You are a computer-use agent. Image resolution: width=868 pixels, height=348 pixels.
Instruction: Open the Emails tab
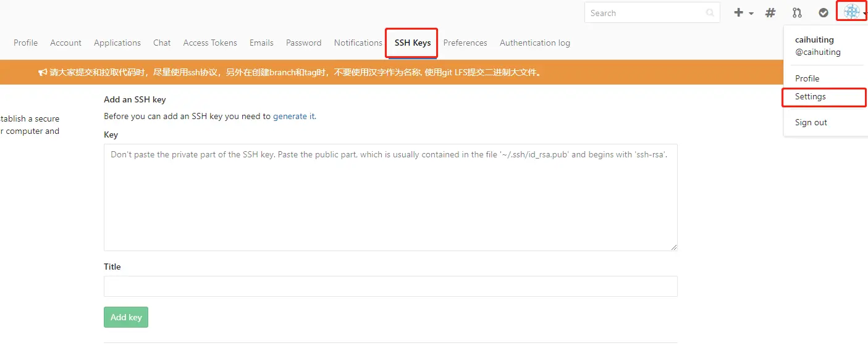click(261, 43)
